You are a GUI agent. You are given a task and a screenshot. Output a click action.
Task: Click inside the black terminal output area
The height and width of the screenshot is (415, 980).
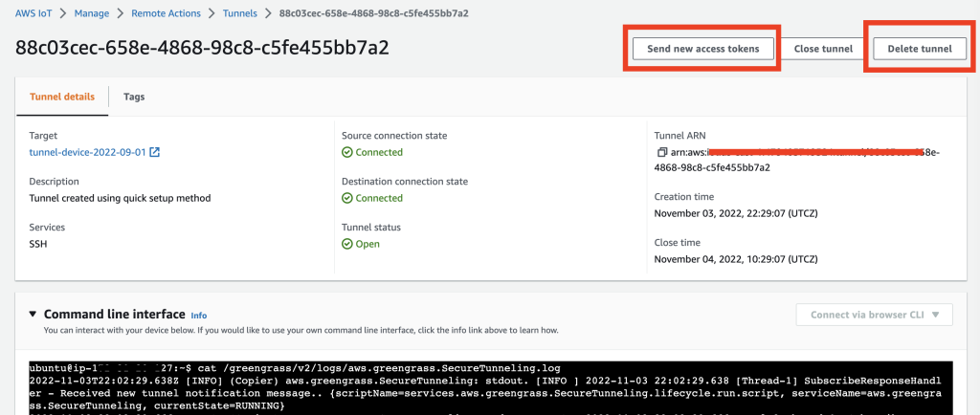(491, 387)
